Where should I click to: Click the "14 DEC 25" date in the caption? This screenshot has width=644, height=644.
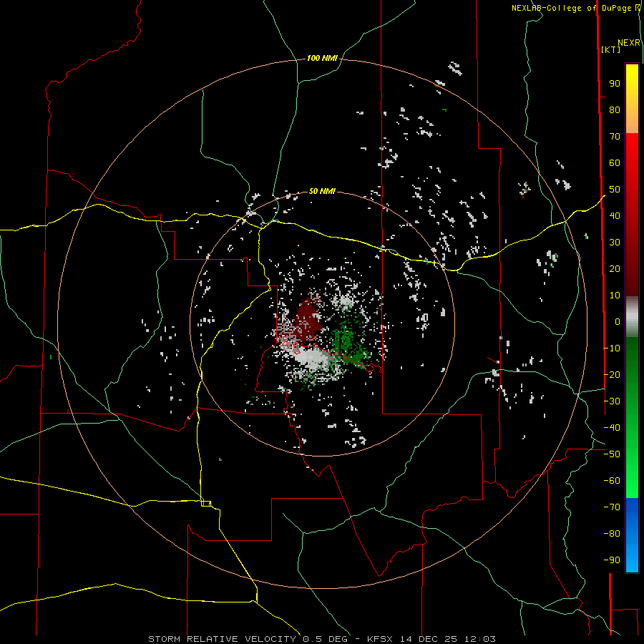click(x=429, y=639)
